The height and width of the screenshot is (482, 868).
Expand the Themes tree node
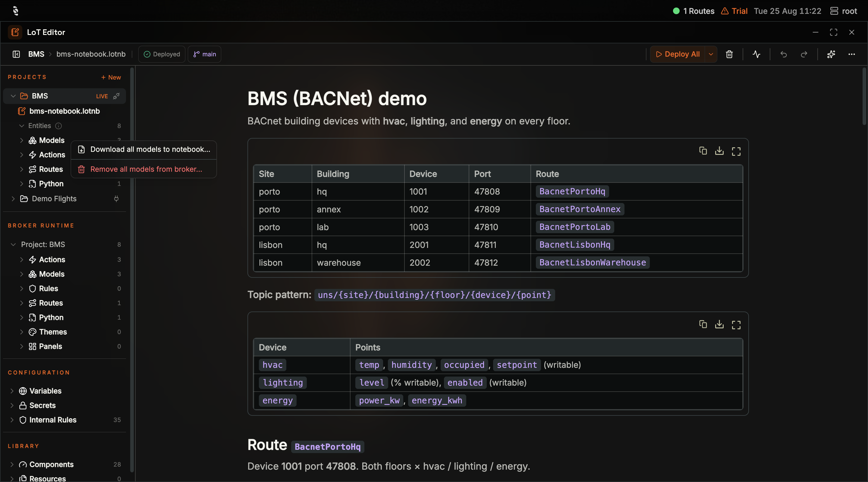pyautogui.click(x=22, y=332)
